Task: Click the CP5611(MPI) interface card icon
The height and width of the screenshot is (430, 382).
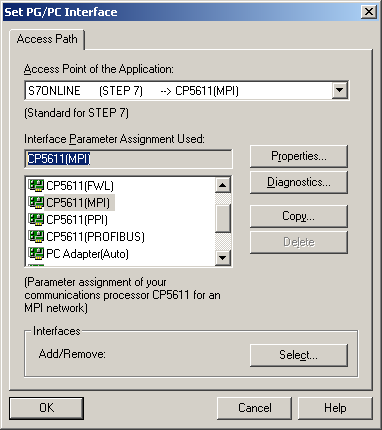Action: coord(36,202)
